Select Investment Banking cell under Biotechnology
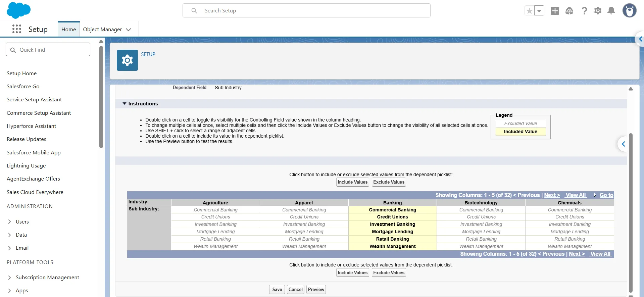644x297 pixels. coord(481,225)
